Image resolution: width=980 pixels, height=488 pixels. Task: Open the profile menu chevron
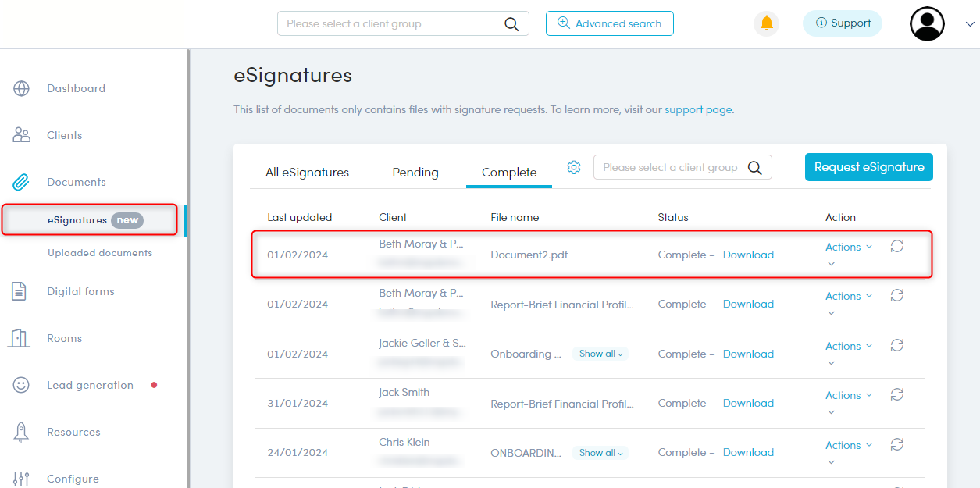pyautogui.click(x=970, y=24)
